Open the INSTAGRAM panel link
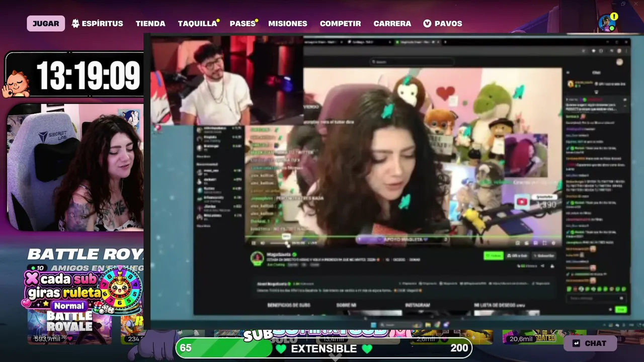The width and height of the screenshot is (644, 362). click(417, 305)
